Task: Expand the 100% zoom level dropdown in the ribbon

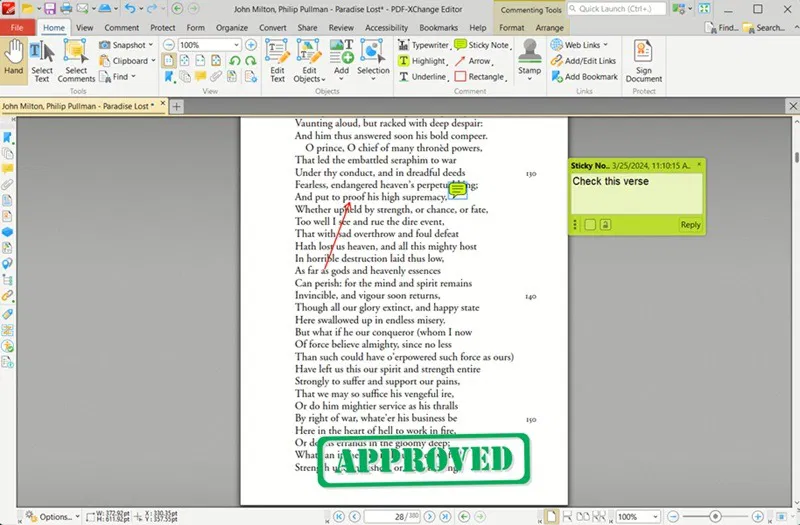Action: 236,45
